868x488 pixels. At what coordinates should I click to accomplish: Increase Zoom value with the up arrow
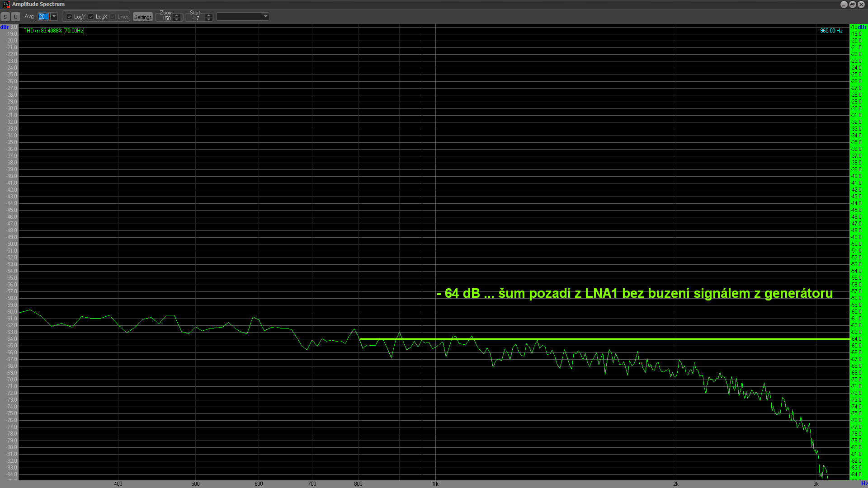pos(177,15)
